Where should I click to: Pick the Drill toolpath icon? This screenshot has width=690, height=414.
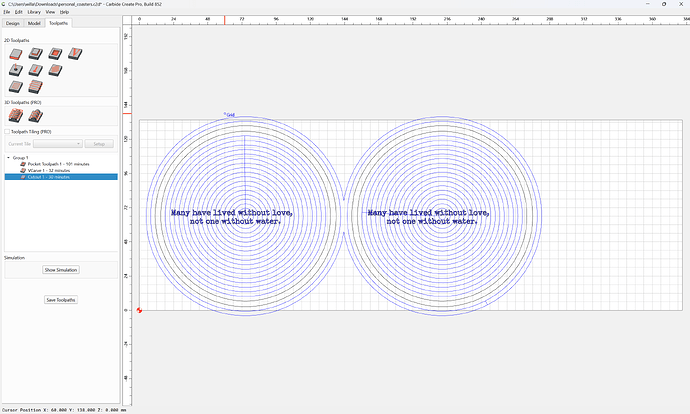pos(16,70)
